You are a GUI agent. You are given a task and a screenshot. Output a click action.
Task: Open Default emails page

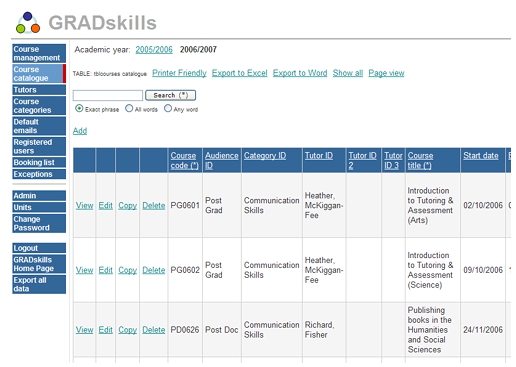click(x=39, y=126)
